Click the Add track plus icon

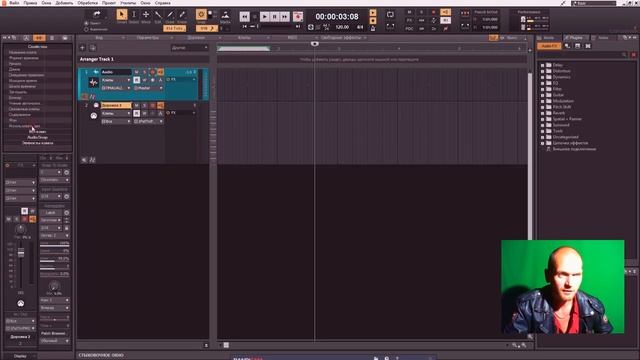coord(82,48)
